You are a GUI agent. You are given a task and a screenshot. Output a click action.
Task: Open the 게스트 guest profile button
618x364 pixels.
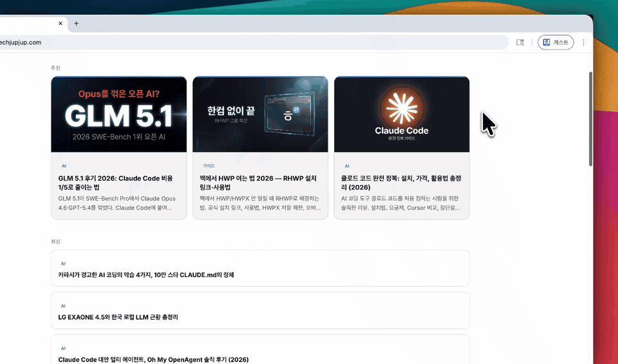(x=556, y=42)
